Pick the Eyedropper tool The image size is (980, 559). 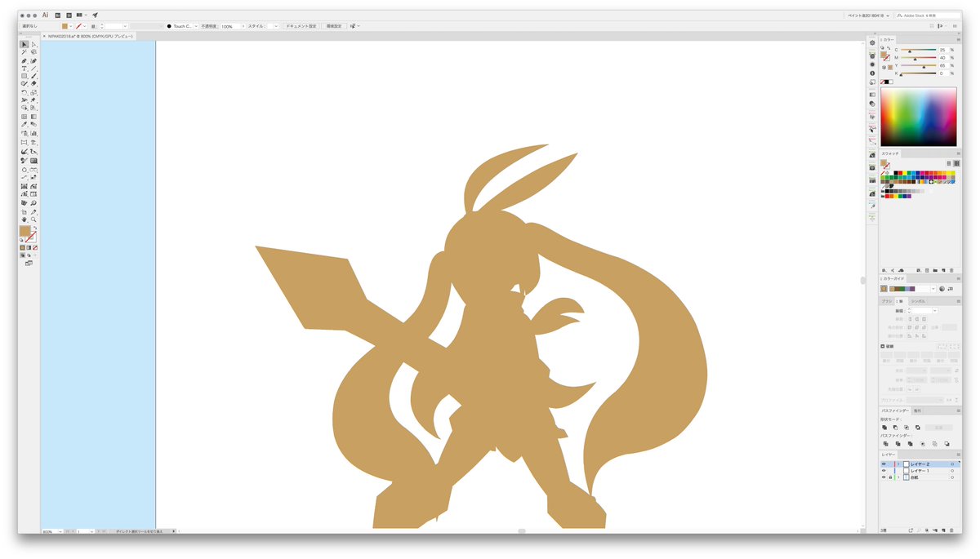24,124
